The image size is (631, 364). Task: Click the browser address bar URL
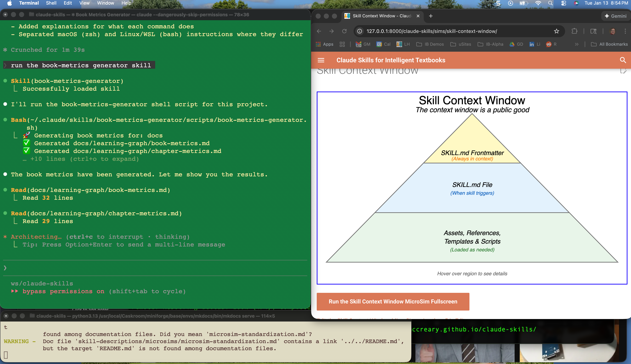432,31
